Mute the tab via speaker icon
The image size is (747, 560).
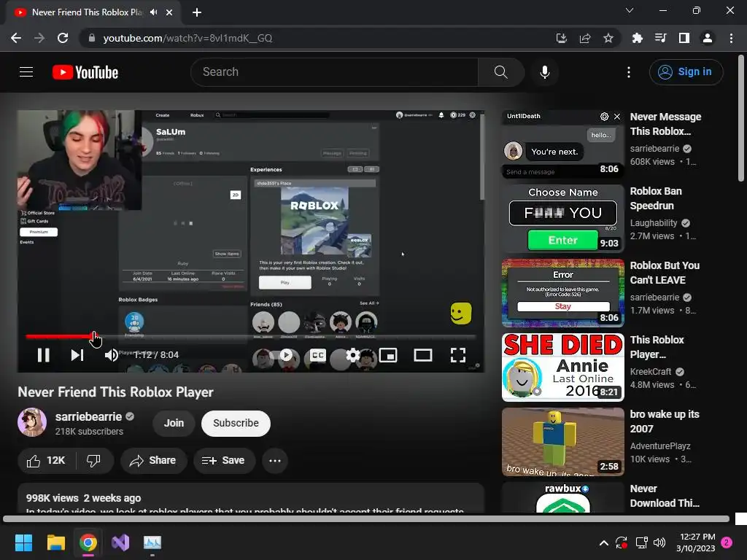[x=153, y=12]
